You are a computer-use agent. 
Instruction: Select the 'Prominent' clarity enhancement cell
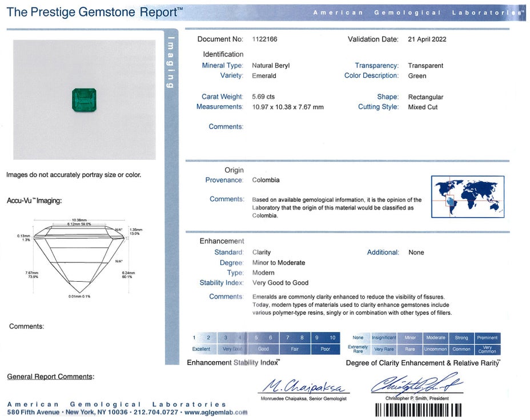click(487, 338)
